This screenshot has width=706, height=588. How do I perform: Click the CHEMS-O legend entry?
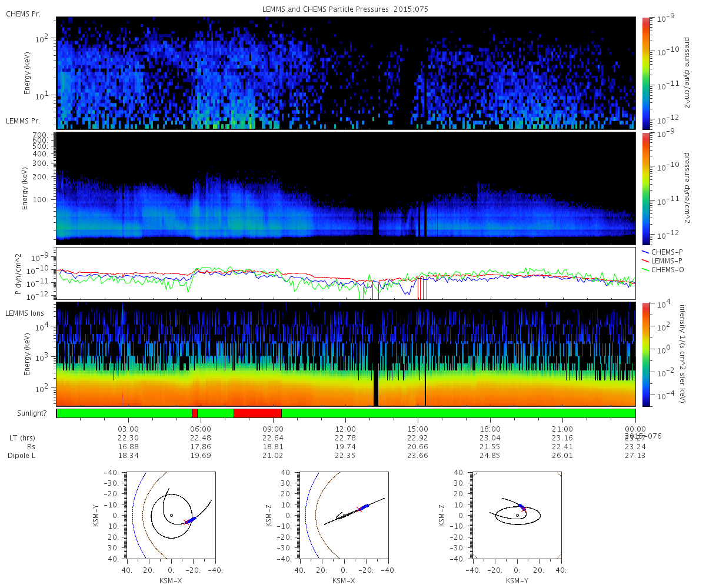click(x=662, y=270)
